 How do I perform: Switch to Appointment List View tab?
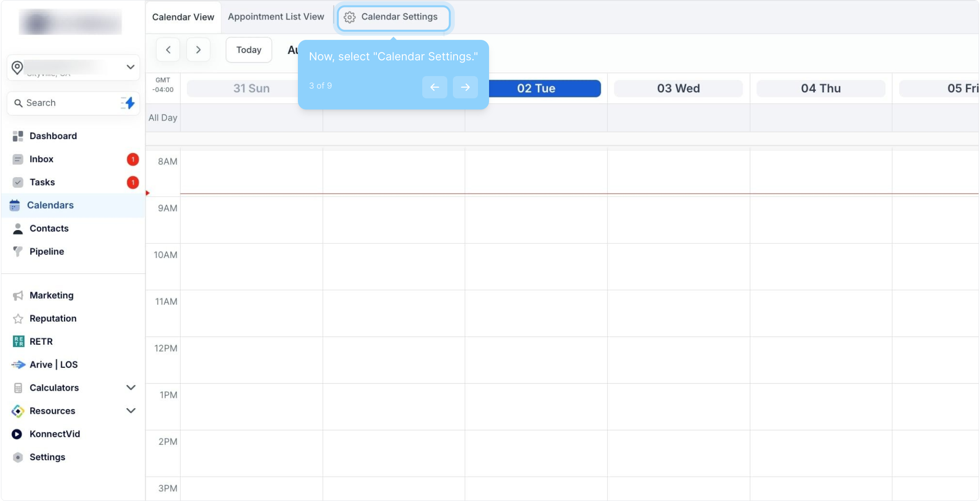tap(276, 17)
